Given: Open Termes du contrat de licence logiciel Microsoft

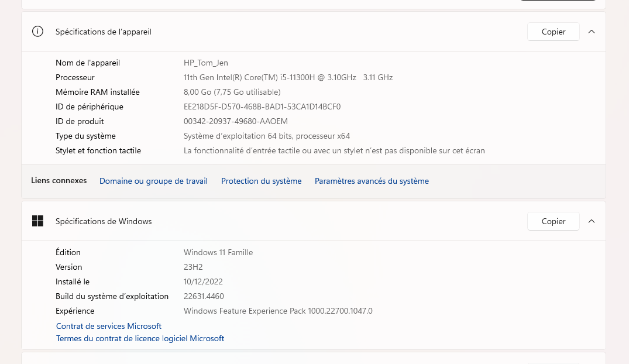Looking at the screenshot, I should click(140, 338).
